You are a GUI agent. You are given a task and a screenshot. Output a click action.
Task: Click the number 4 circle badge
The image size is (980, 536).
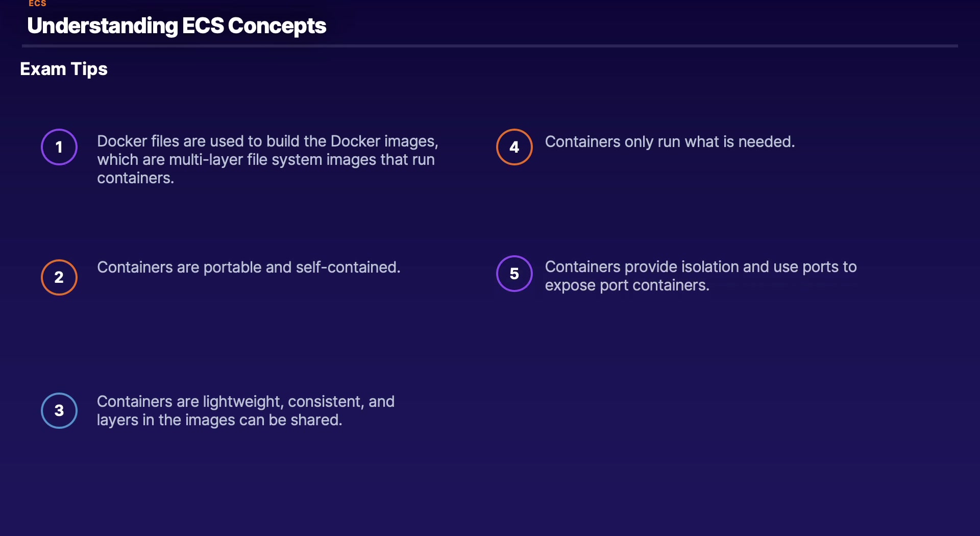[514, 147]
